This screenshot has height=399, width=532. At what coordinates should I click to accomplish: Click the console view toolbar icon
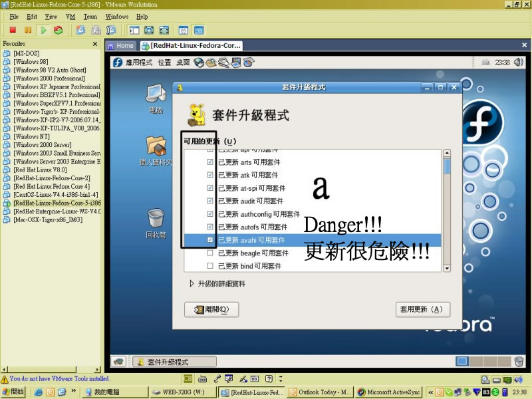[x=199, y=30]
